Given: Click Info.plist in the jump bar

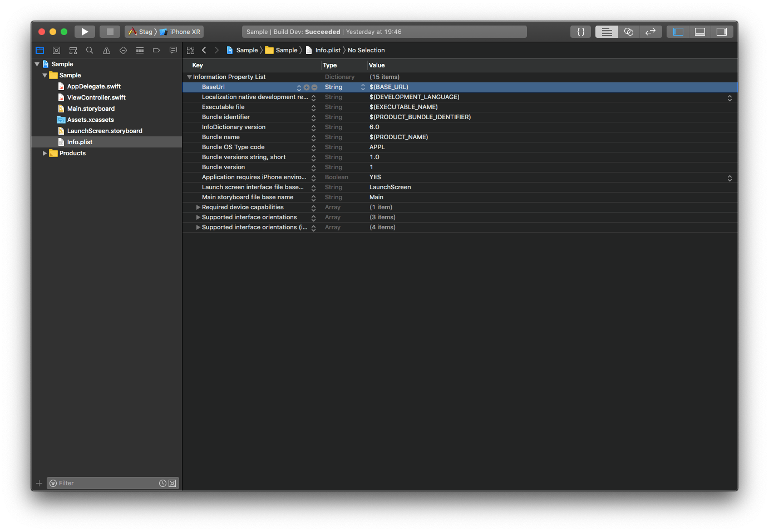Looking at the screenshot, I should click(x=327, y=50).
